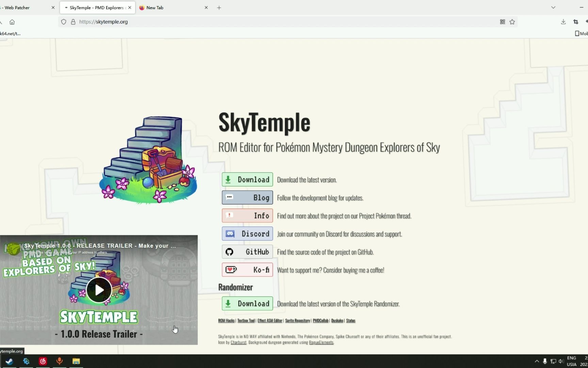Close the SkyTemple tab
The width and height of the screenshot is (588, 368).
coord(130,7)
